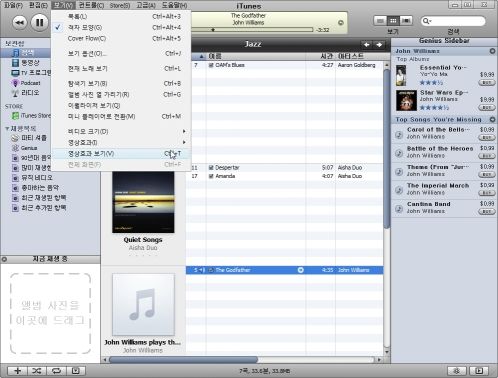Open 최근 추가된 항목 playlist
Image resolution: width=498 pixels, height=378 pixels.
pos(39,208)
